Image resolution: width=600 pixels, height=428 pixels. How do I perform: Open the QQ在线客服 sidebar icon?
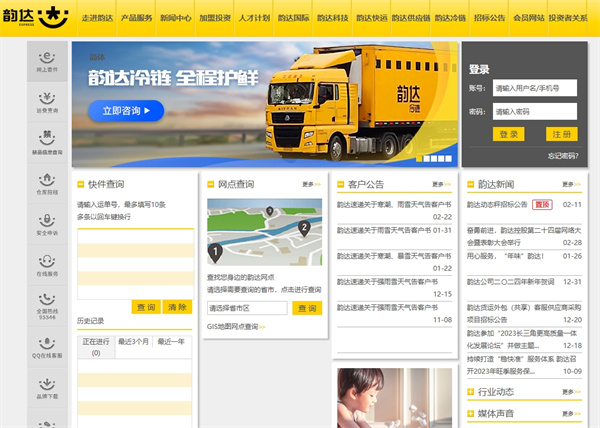click(x=47, y=347)
